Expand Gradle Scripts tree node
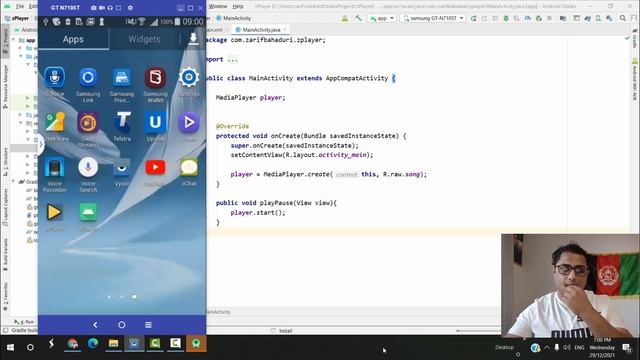The image size is (640, 360). point(14,182)
